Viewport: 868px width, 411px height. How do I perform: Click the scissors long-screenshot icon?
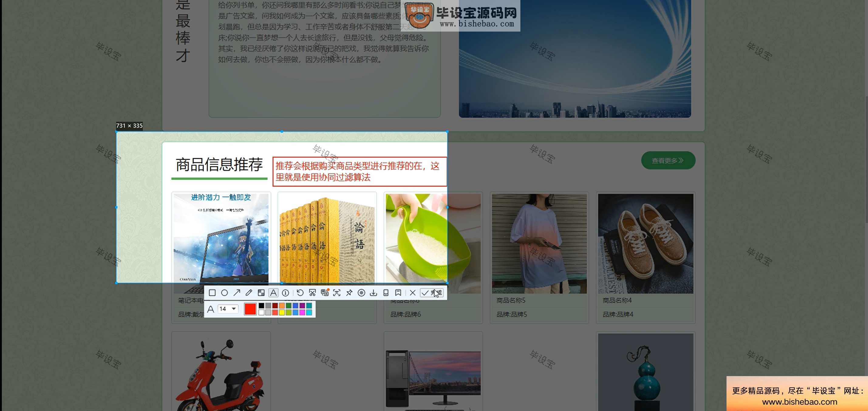(x=312, y=293)
